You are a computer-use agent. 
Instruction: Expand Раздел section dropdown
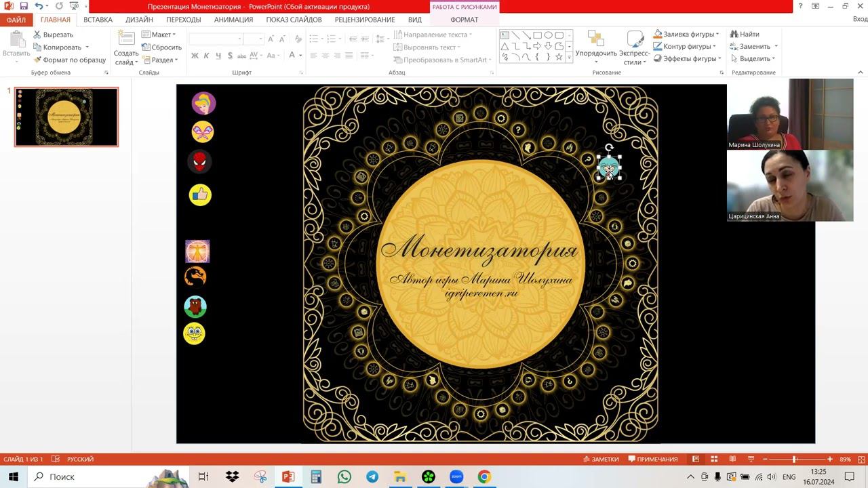pos(160,60)
